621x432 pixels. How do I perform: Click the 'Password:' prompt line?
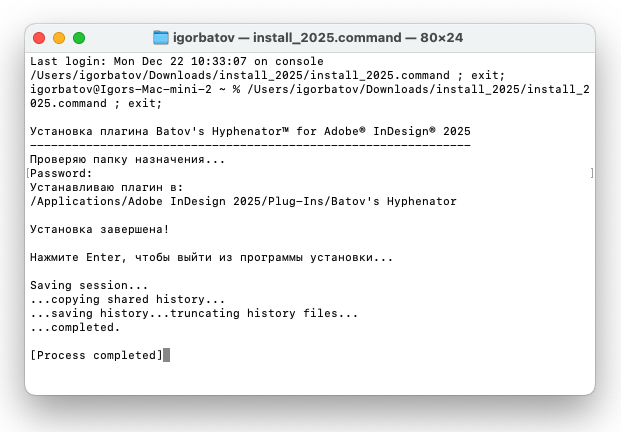tap(61, 173)
